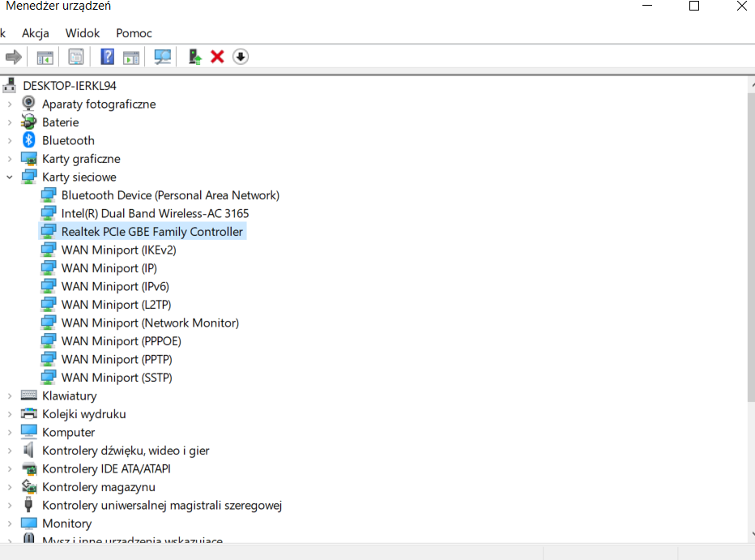
Task: Select the Intel Dual Band Wireless-AC 3165 adapter
Action: pyautogui.click(x=156, y=213)
